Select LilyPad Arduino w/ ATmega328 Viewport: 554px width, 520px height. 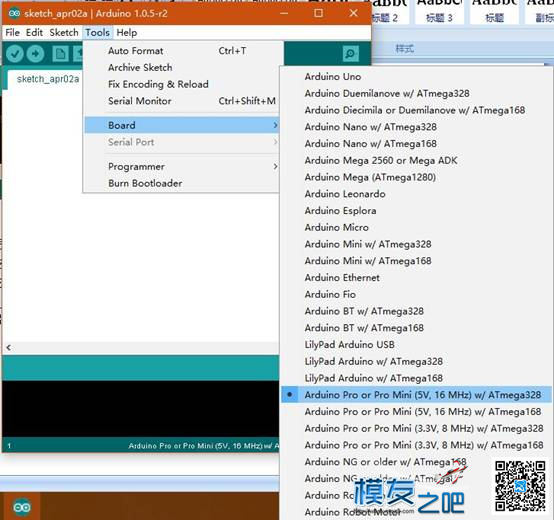tap(416, 361)
